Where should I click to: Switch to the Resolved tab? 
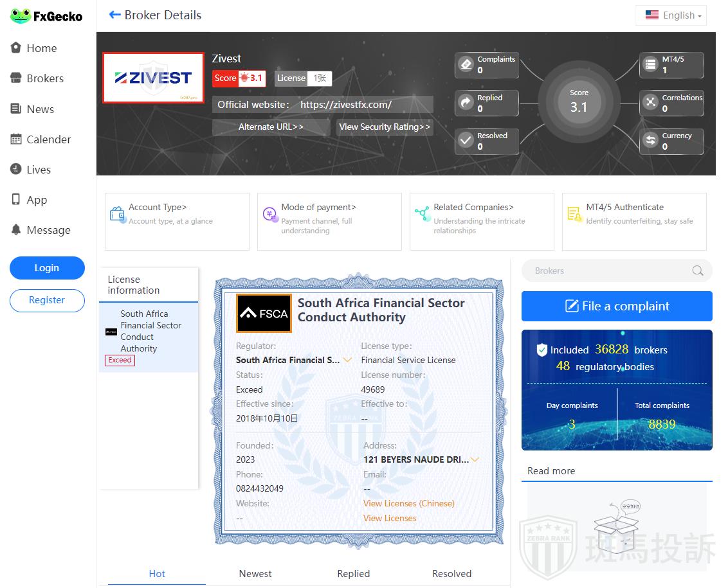451,573
